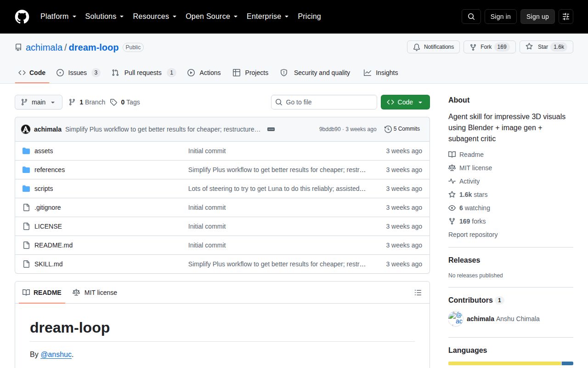Click the Sign up button
Screen dimensions: 588x368
point(537,17)
